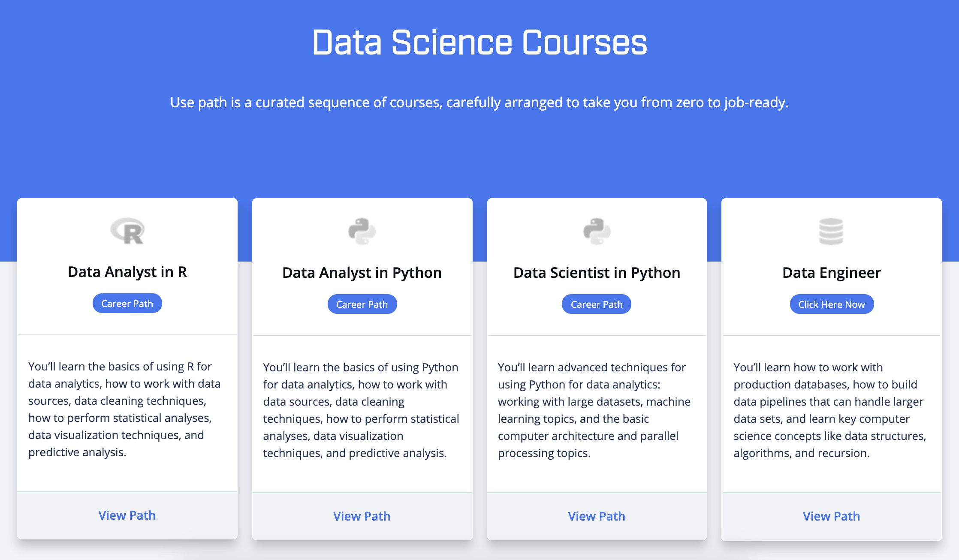Click Career Path badge on Data Analyst in R

pos(127,303)
